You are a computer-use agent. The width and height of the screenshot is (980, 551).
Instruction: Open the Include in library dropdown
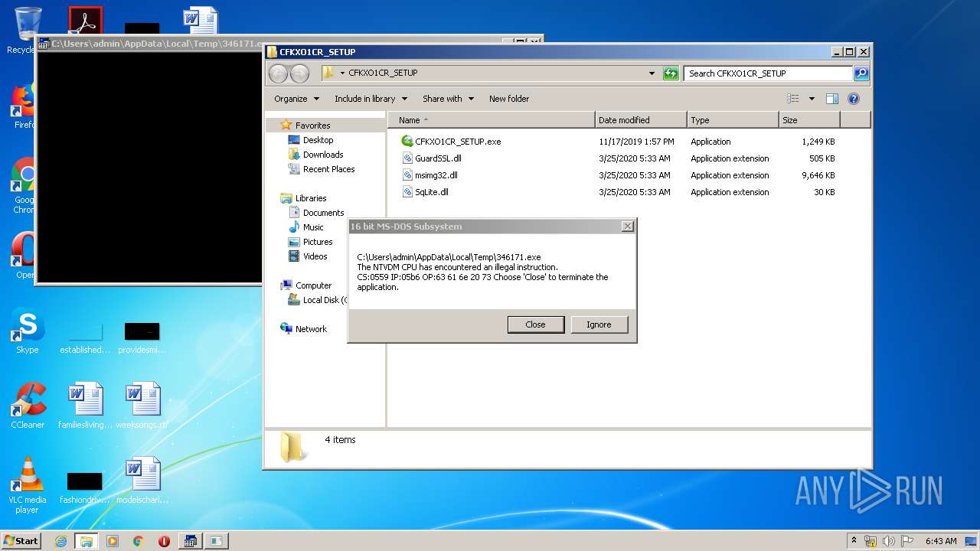[371, 99]
